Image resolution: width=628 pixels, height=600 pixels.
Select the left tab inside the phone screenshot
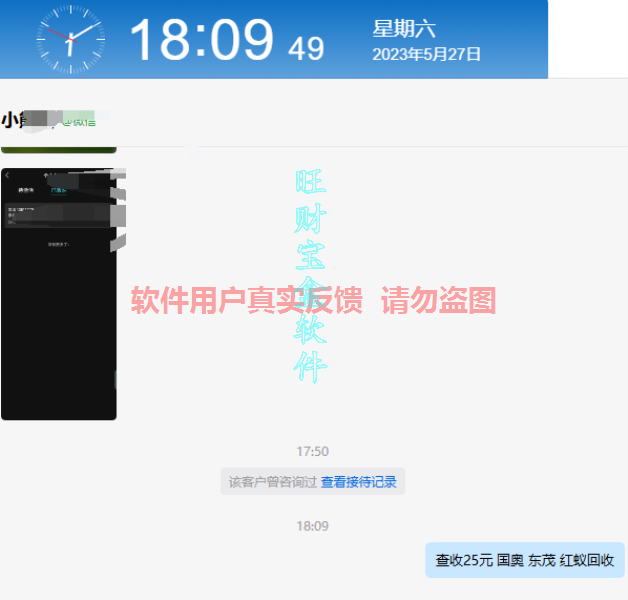coord(23,189)
